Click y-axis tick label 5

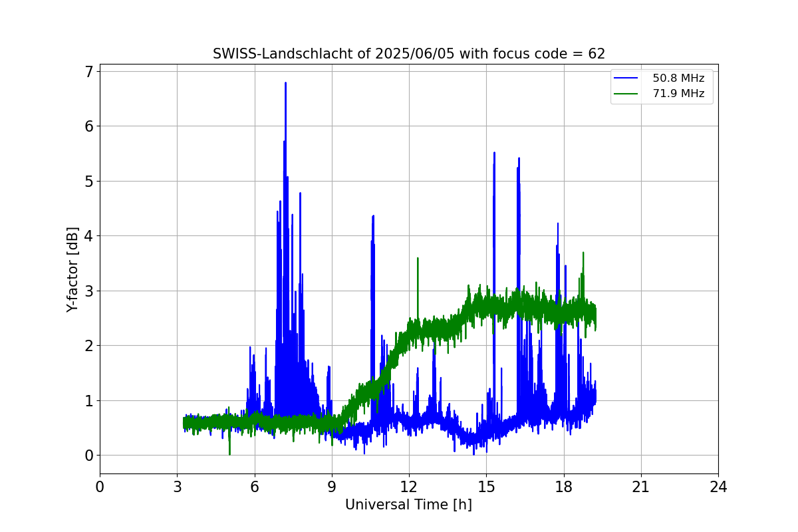(x=88, y=181)
